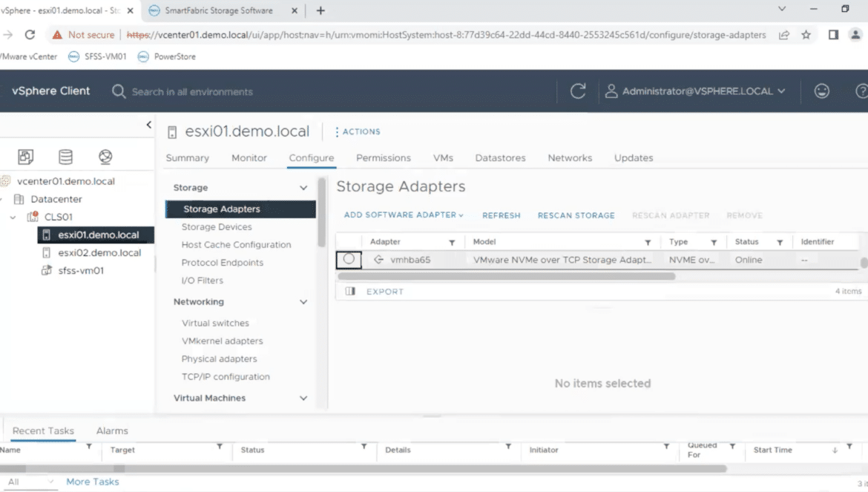868x492 pixels.
Task: Collapse the navigation sidebar panel
Action: [148, 125]
